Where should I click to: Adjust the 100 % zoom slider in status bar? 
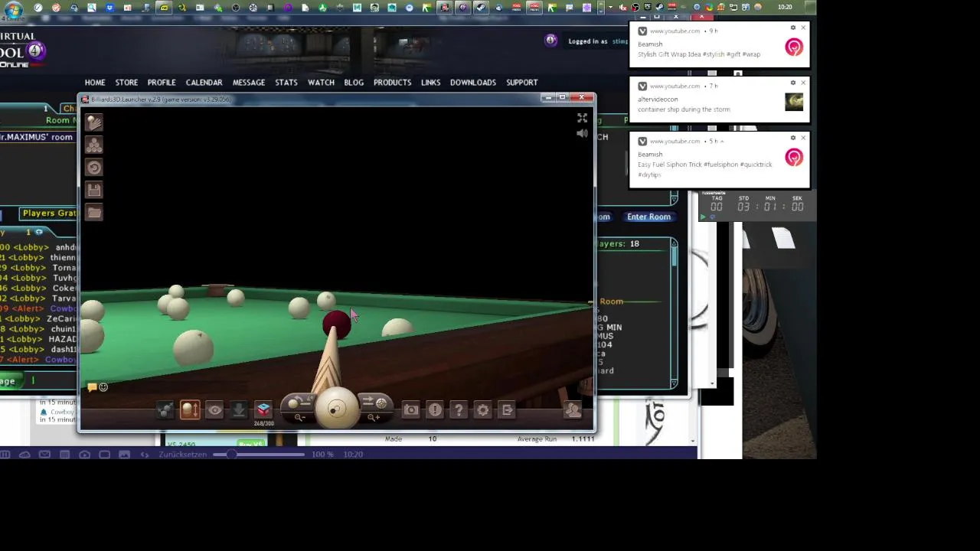(x=260, y=455)
